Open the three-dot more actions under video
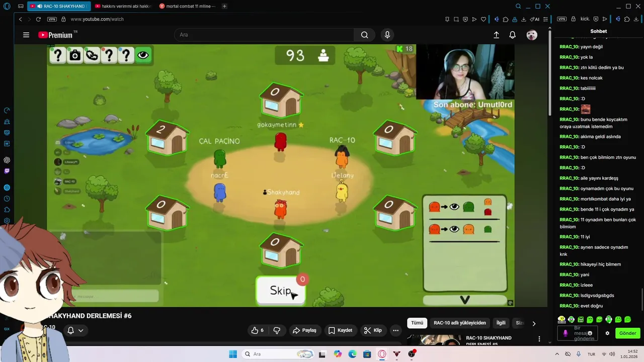Screen dimensions: 644x362 coord(396,330)
